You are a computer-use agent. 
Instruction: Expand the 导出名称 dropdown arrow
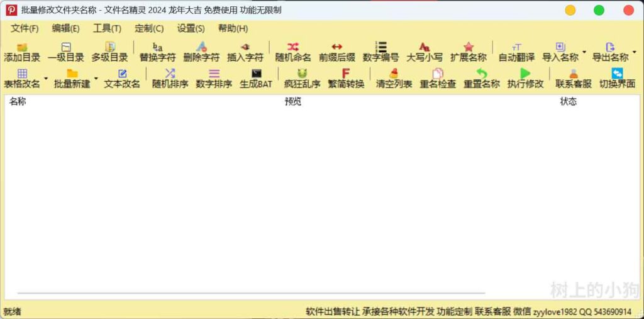coord(634,52)
